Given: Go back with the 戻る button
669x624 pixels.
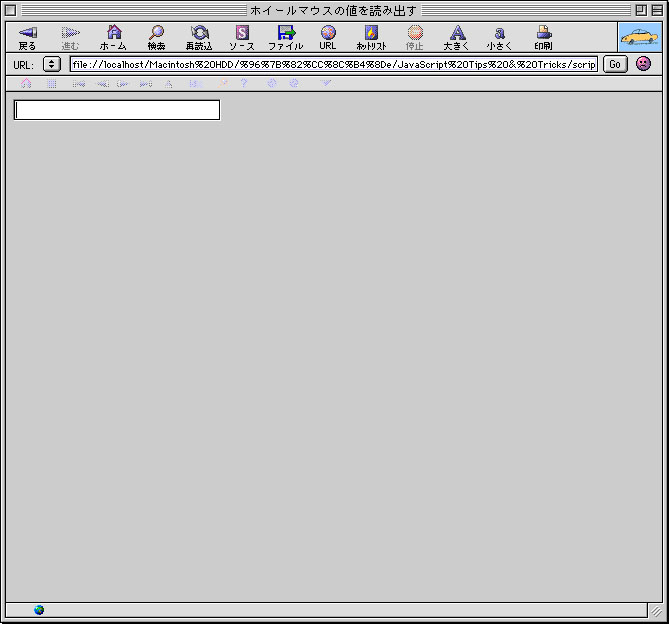Looking at the screenshot, I should (x=28, y=38).
